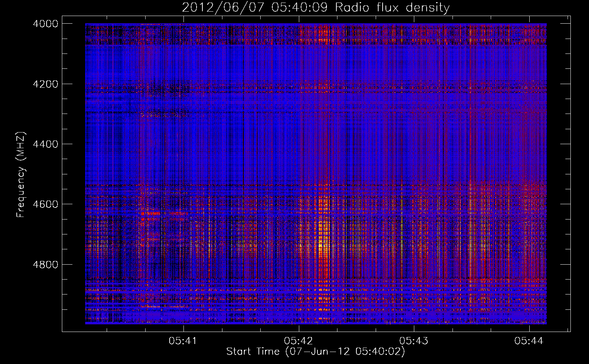
Task: Click the 4600 frequency axis label
Action: click(x=46, y=204)
